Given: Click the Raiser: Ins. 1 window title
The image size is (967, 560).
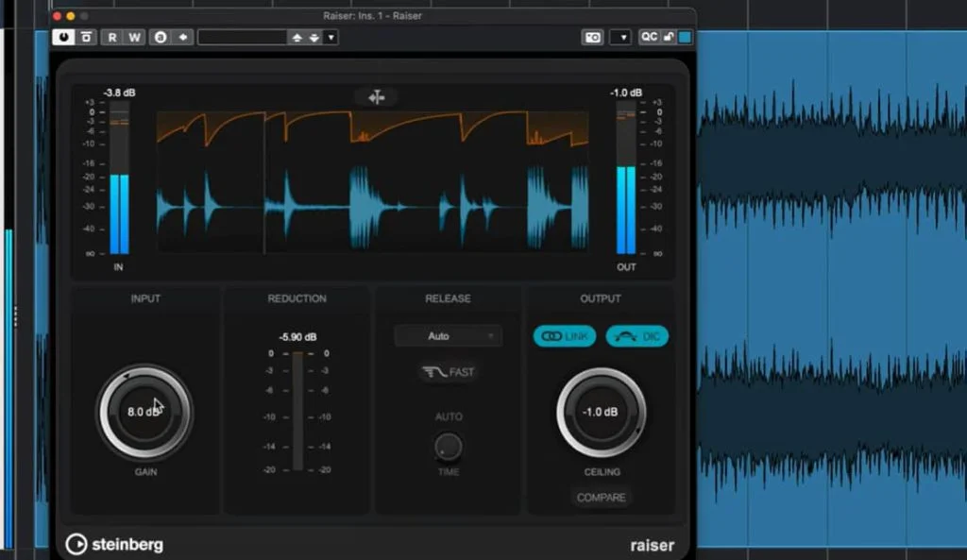Looking at the screenshot, I should pos(372,15).
